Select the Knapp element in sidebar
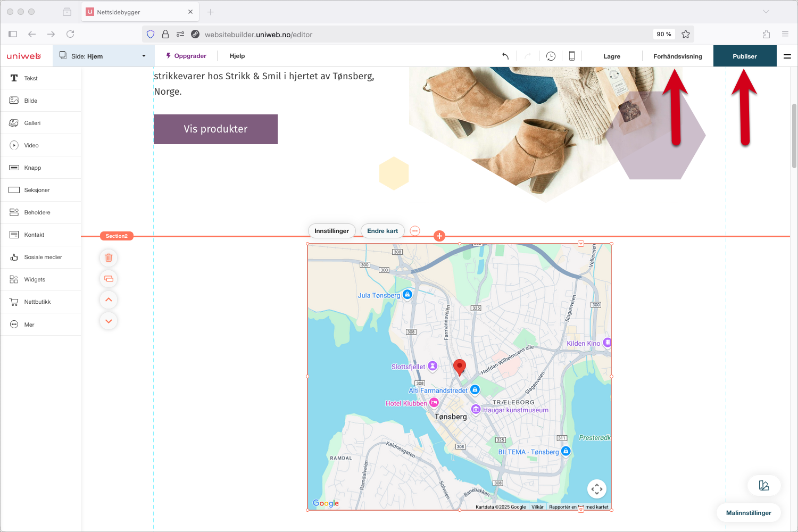 pyautogui.click(x=40, y=168)
